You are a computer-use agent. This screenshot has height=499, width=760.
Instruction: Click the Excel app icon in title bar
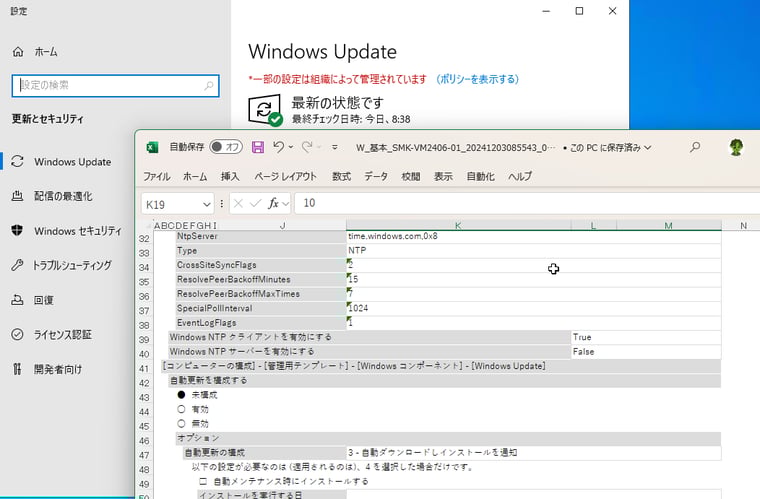[x=152, y=147]
